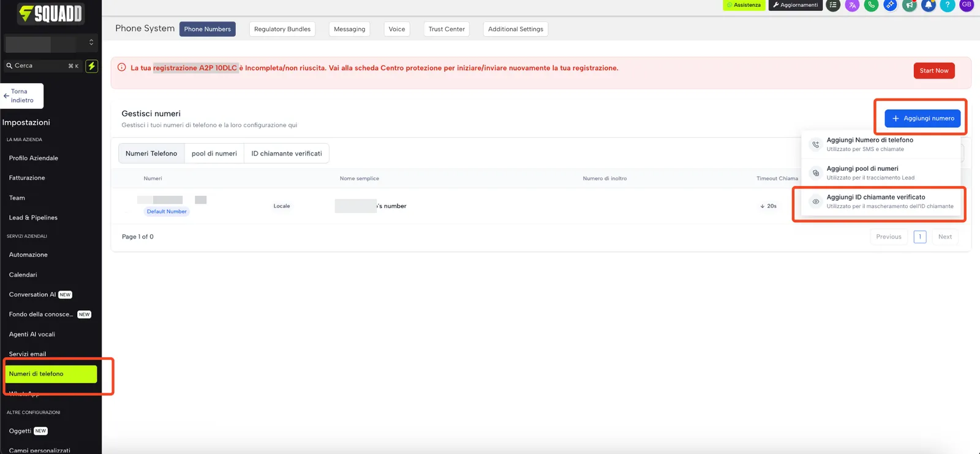Open the Voice tab

397,29
